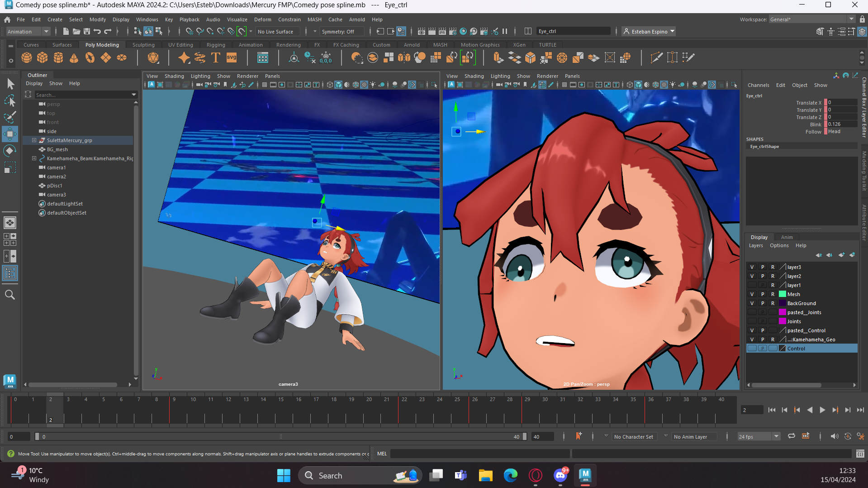868x488 pixels.
Task: Click Symmetry: Off field
Action: 342,32
